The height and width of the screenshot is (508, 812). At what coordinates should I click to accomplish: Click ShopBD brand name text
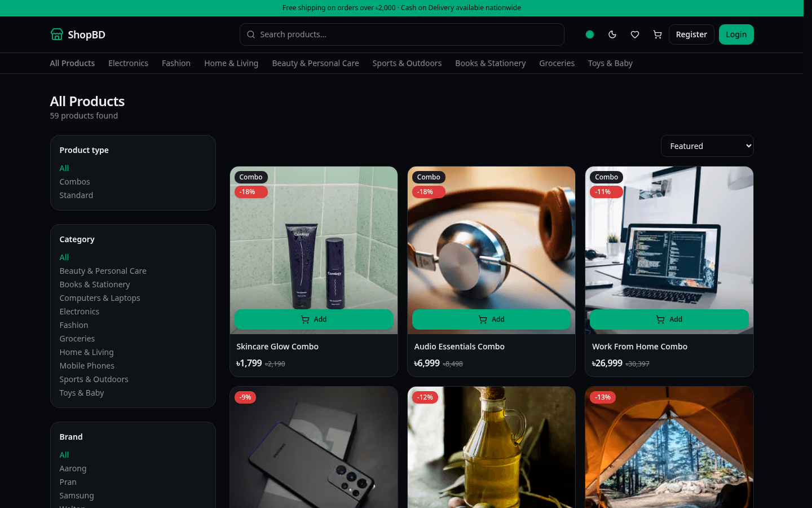(x=86, y=34)
